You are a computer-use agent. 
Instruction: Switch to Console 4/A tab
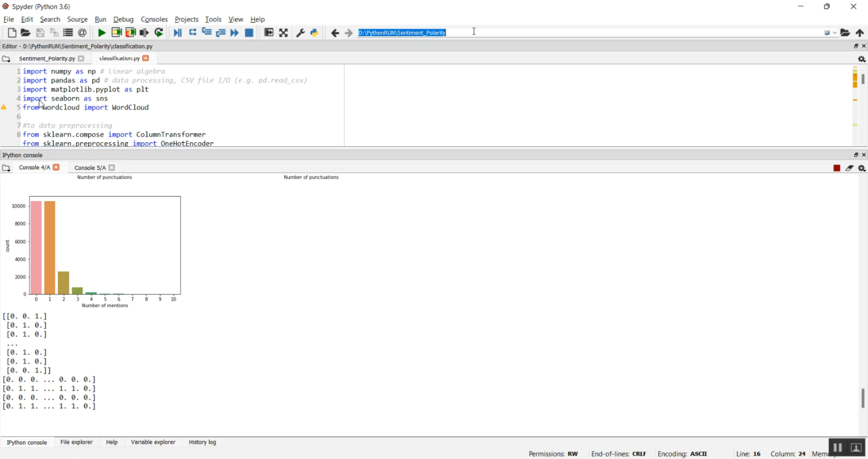[x=34, y=168]
